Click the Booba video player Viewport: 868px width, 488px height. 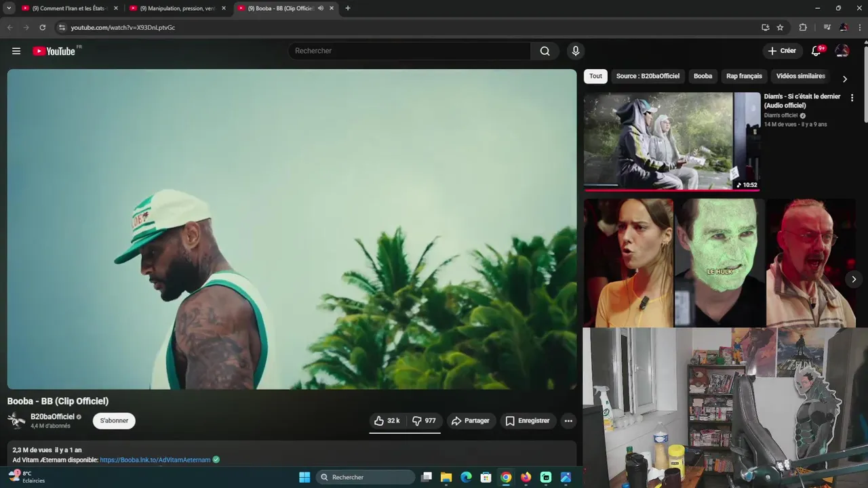tap(292, 229)
